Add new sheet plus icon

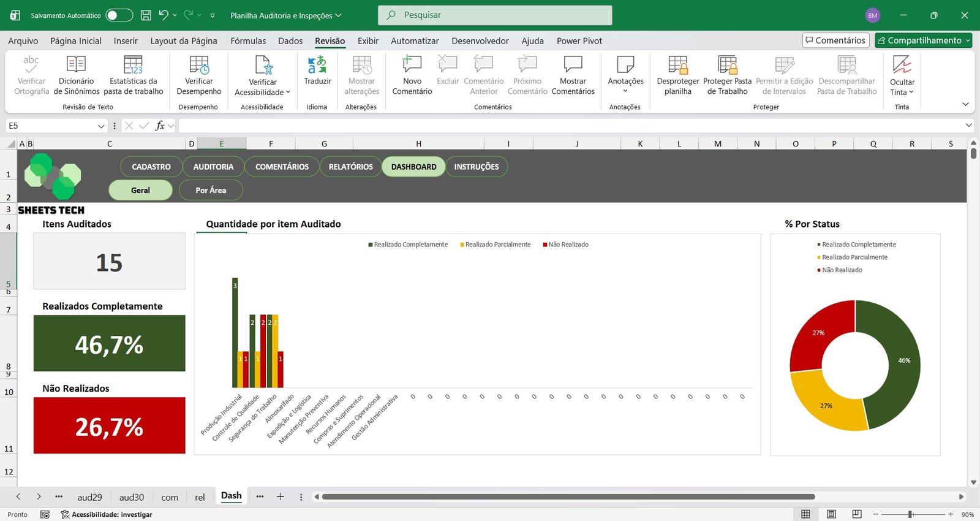280,496
